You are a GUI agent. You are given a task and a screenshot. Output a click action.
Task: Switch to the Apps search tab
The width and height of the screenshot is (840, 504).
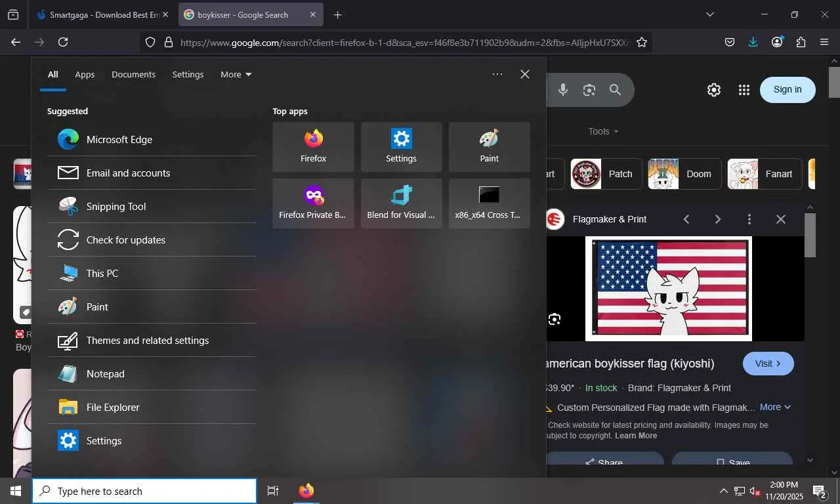click(x=85, y=74)
